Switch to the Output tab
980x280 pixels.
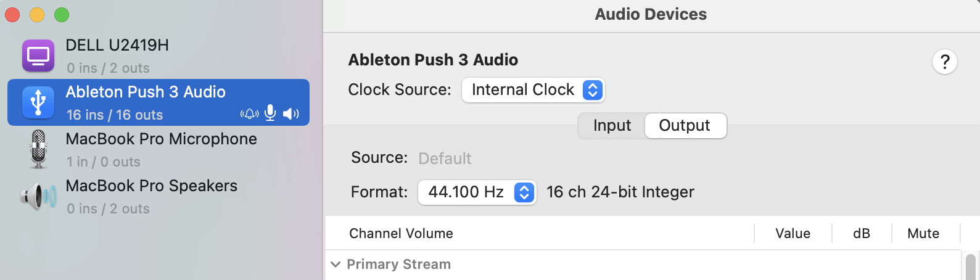685,126
